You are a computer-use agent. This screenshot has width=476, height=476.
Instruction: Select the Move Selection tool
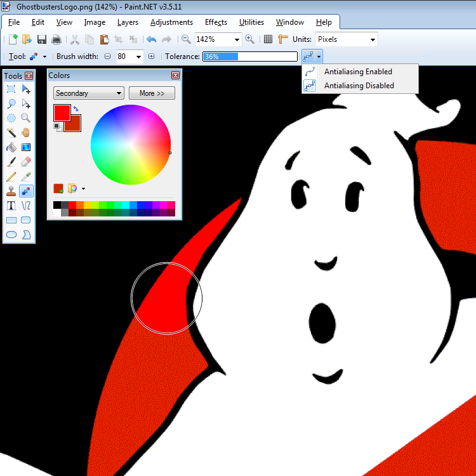pos(26,103)
